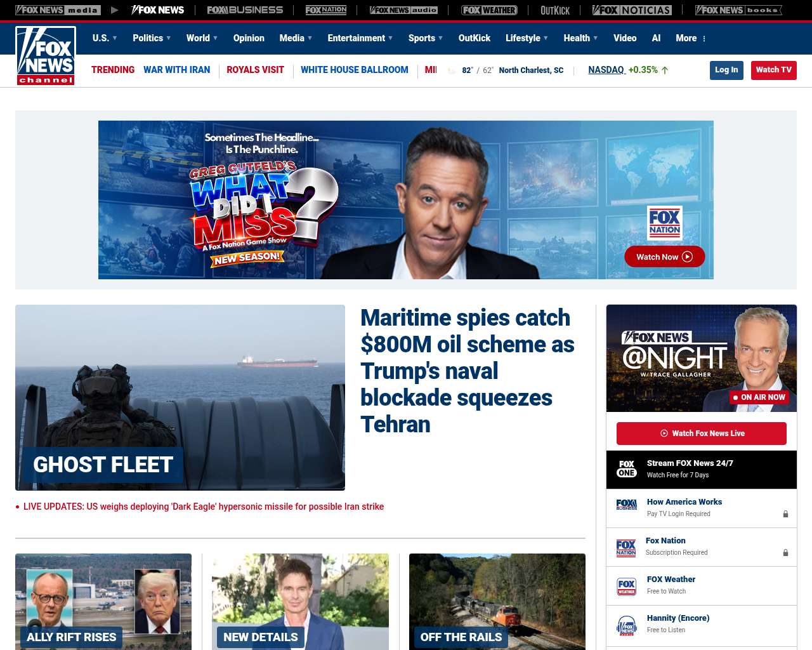The image size is (812, 650).
Task: Open the OutKick logo in network bar
Action: tap(554, 10)
